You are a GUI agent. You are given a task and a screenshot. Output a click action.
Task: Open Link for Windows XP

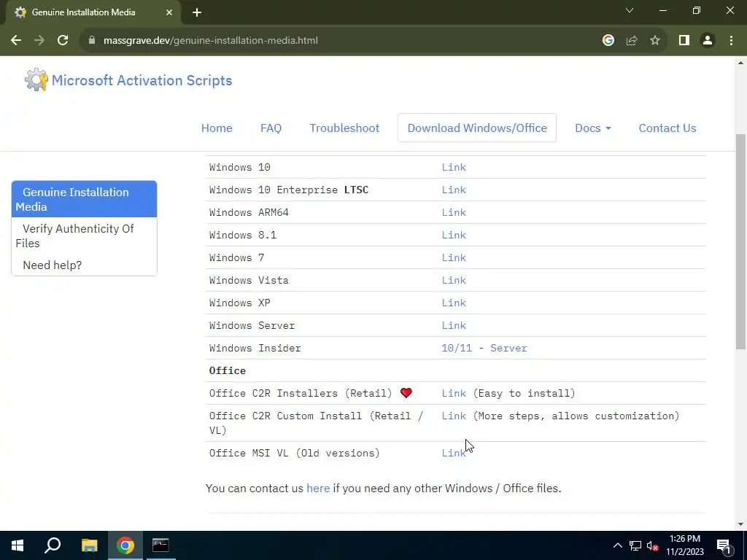(x=454, y=303)
